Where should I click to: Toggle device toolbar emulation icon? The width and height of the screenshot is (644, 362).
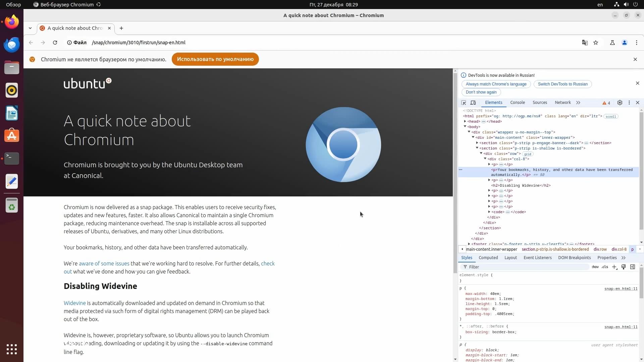(x=473, y=103)
